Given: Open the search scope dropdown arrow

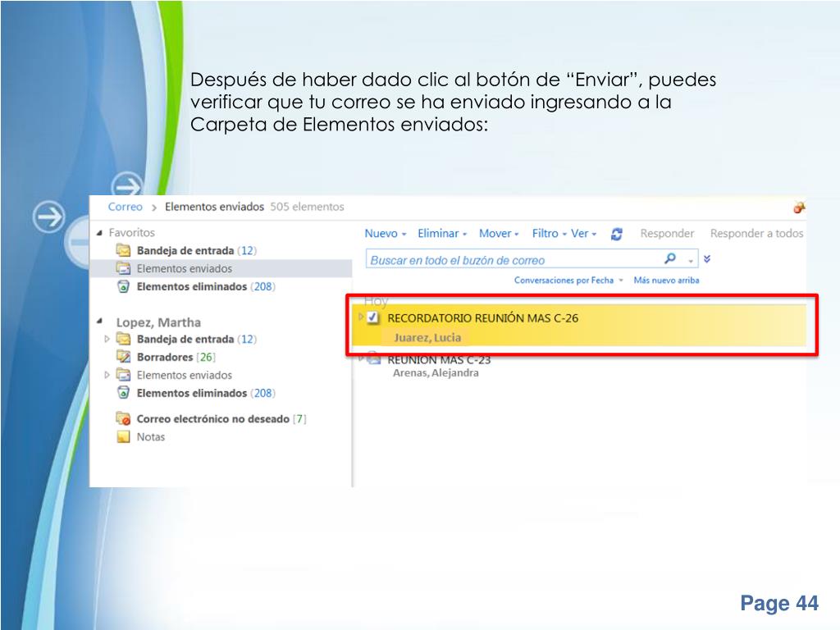Looking at the screenshot, I should pos(691,261).
